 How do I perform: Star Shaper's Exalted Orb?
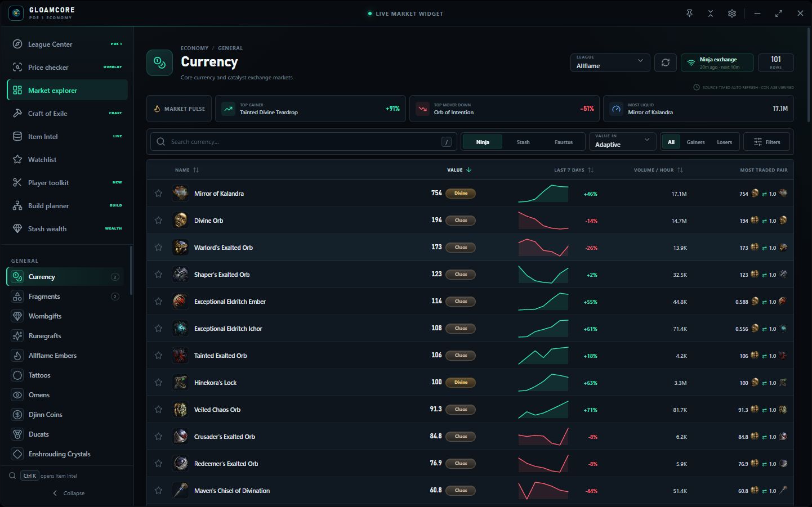tap(158, 275)
